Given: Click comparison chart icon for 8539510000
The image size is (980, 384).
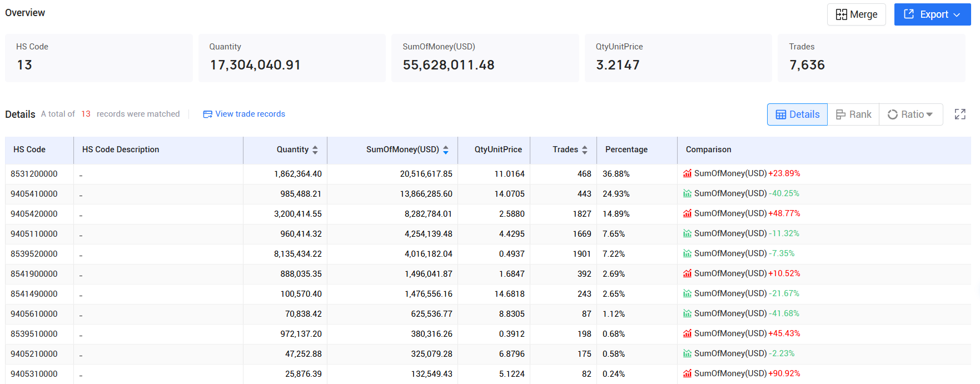Looking at the screenshot, I should pyautogui.click(x=688, y=333).
